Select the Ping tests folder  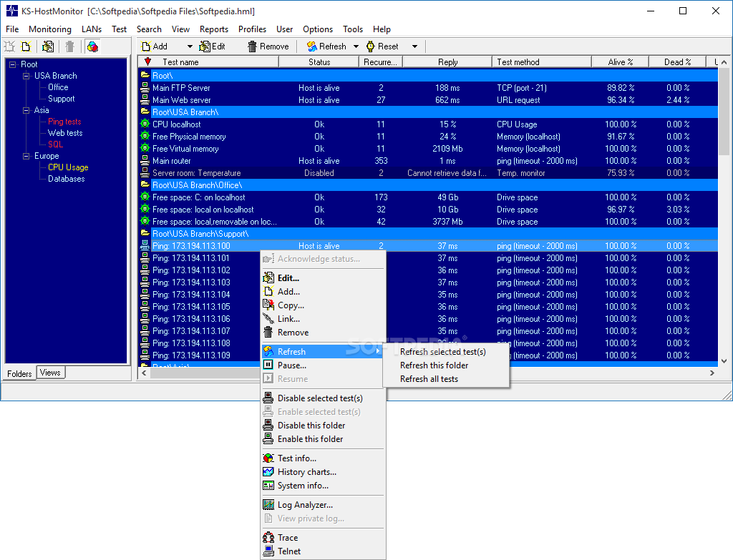[x=64, y=122]
